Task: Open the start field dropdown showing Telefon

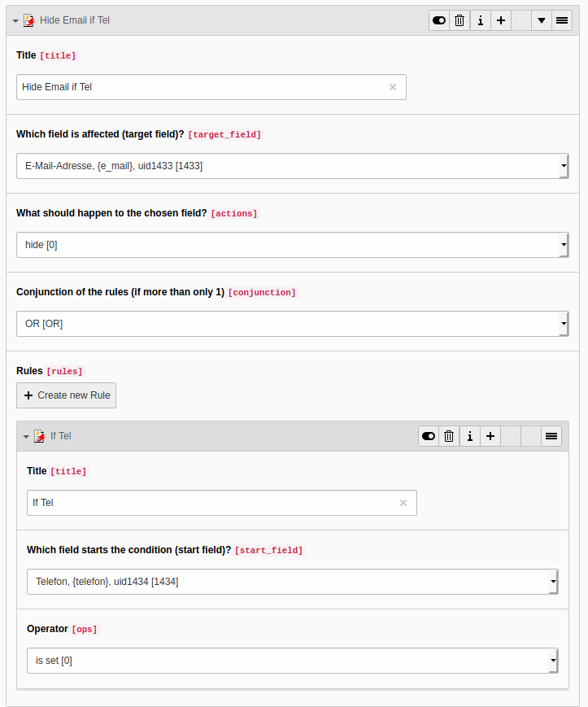Action: click(x=293, y=582)
